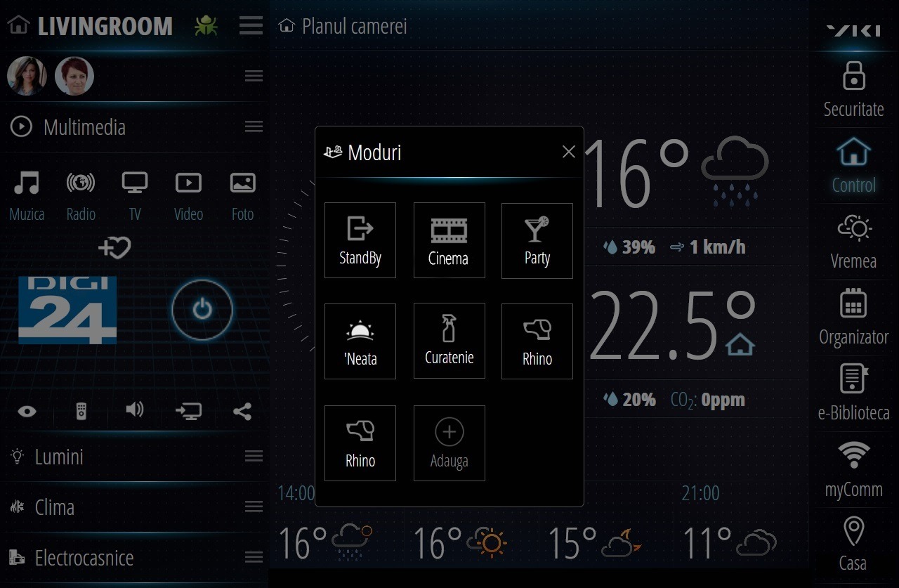Image resolution: width=899 pixels, height=588 pixels.
Task: Expand the Electrocasnice section menu
Action: click(254, 558)
